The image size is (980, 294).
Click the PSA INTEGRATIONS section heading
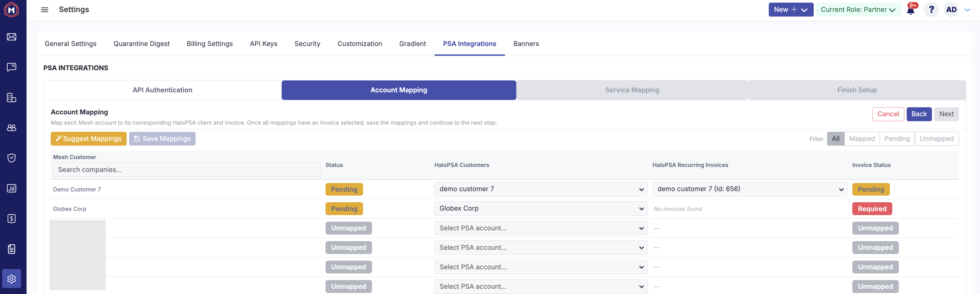coord(76,68)
